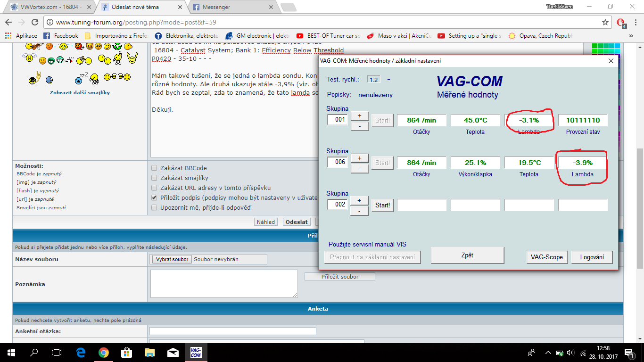This screenshot has height=362, width=644.
Task: Click Start! button for Skupina 002
Action: pos(382,205)
